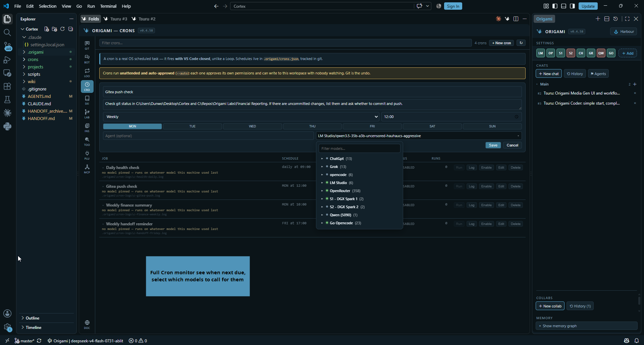This screenshot has height=345, width=644.
Task: Open the Accounts icon in activity bar
Action: click(7, 313)
